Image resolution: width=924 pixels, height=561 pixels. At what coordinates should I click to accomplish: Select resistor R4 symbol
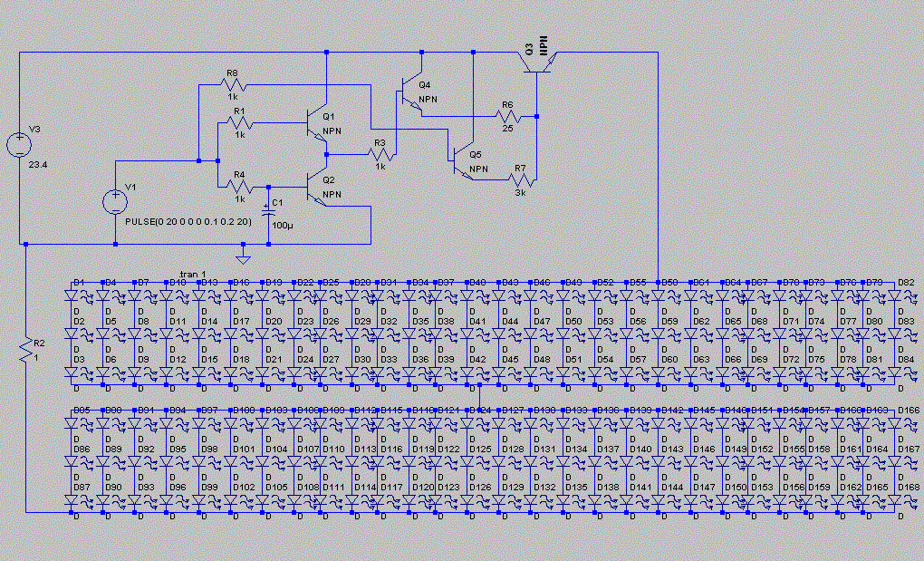click(x=239, y=186)
